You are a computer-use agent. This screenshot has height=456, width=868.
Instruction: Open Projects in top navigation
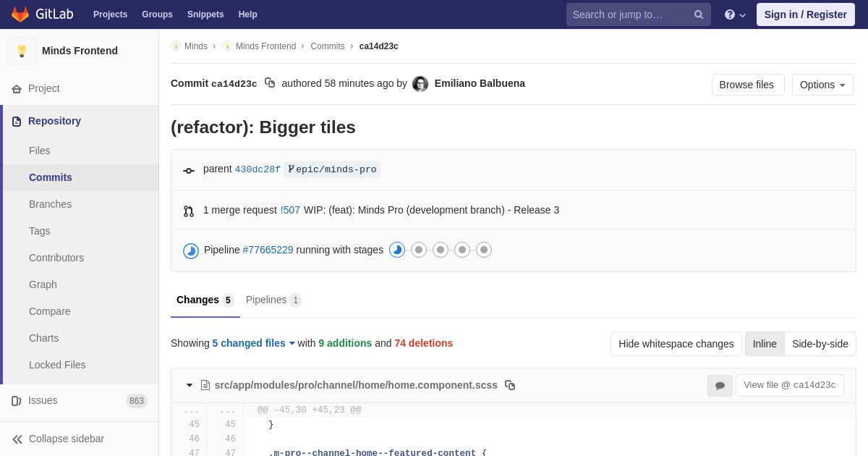(110, 14)
